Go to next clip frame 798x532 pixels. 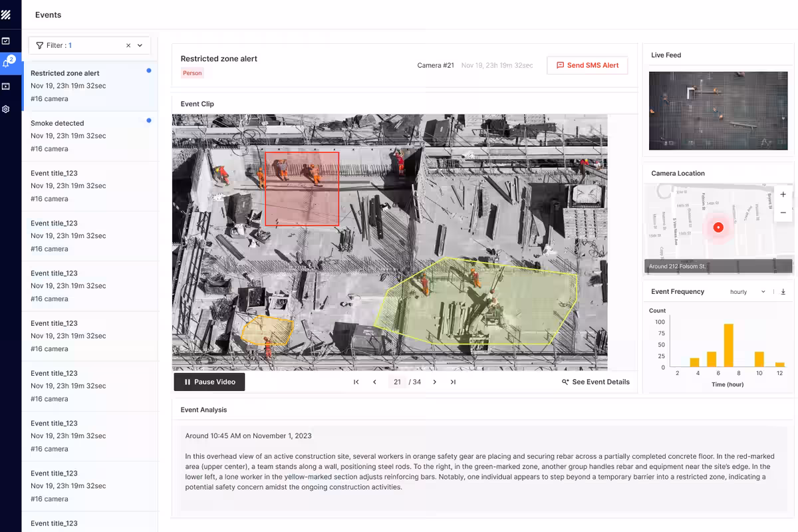435,382
